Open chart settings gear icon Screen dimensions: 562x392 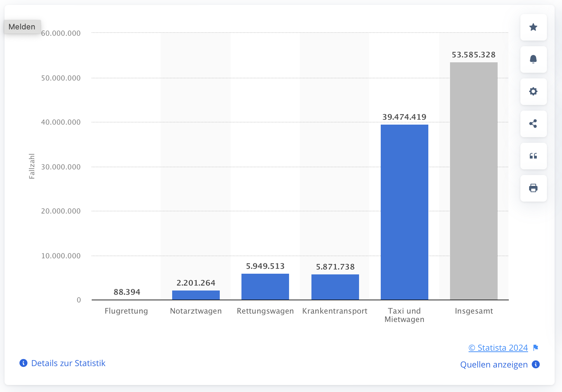pyautogui.click(x=533, y=92)
